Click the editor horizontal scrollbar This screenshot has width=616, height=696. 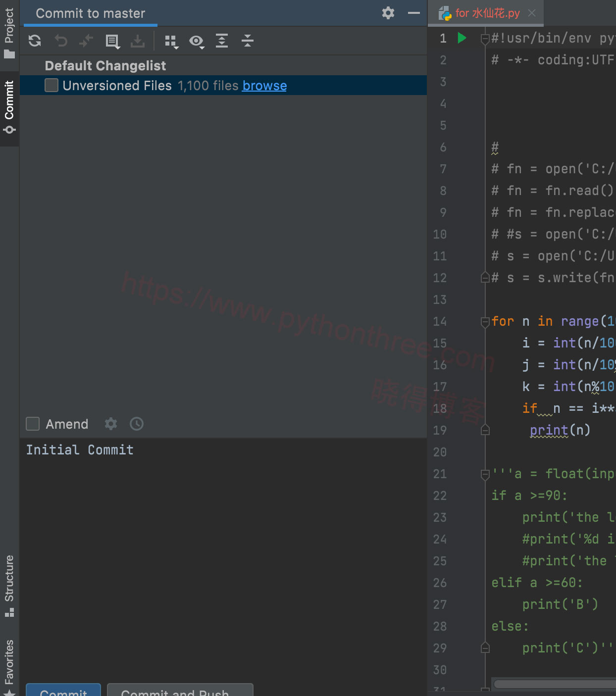[555, 684]
